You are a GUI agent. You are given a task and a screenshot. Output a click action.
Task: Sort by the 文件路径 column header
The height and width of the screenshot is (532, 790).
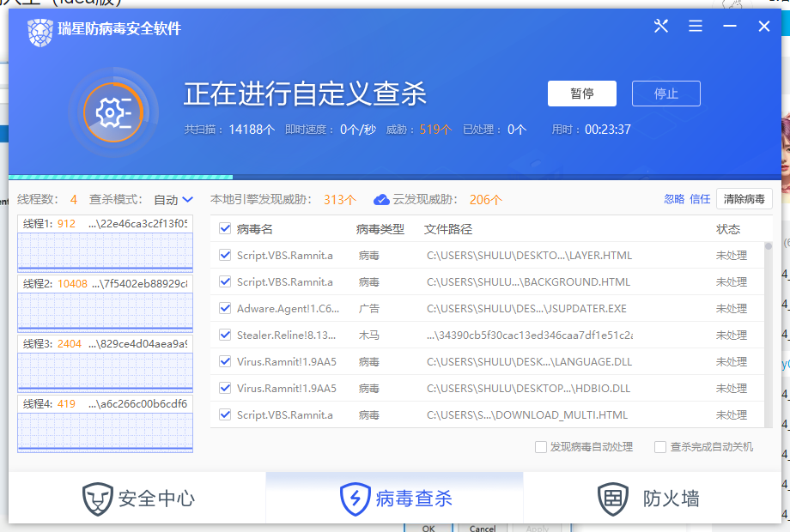448,229
